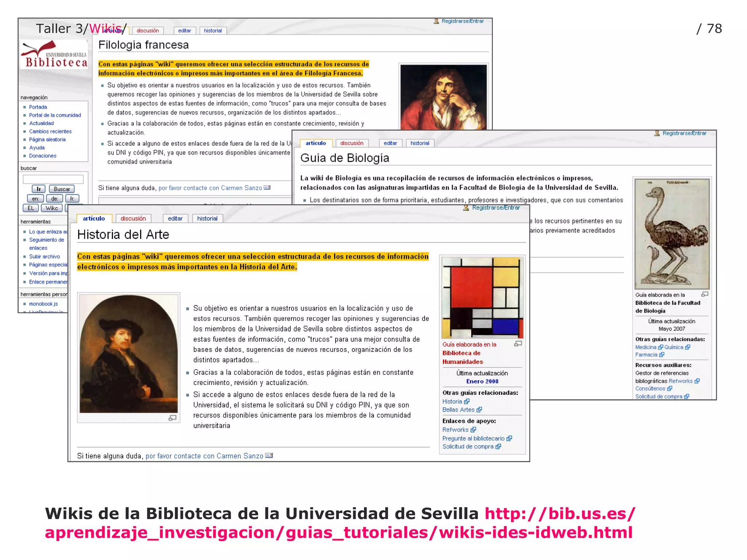747x560 pixels.
Task: Open Ayuda sidebar link
Action: tap(37, 148)
